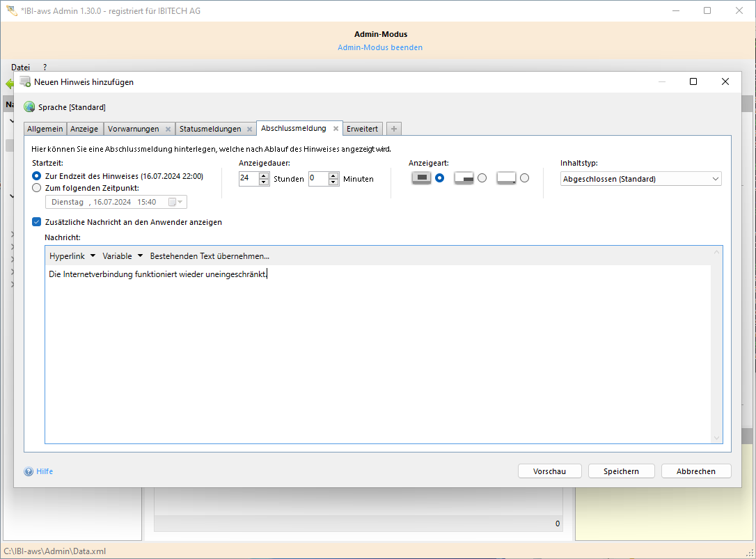756x559 pixels.
Task: Click the 'Admin-Modus beenden' link
Action: (x=380, y=47)
